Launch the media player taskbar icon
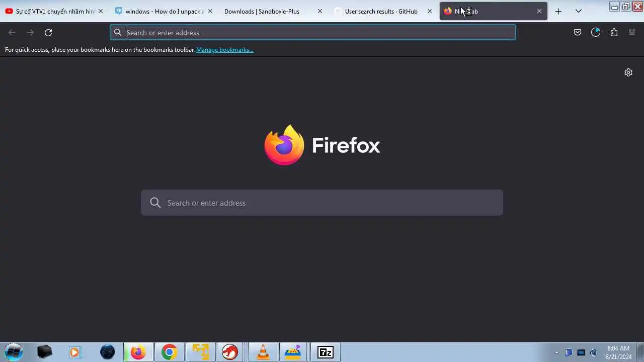Image resolution: width=644 pixels, height=362 pixels. click(x=75, y=352)
